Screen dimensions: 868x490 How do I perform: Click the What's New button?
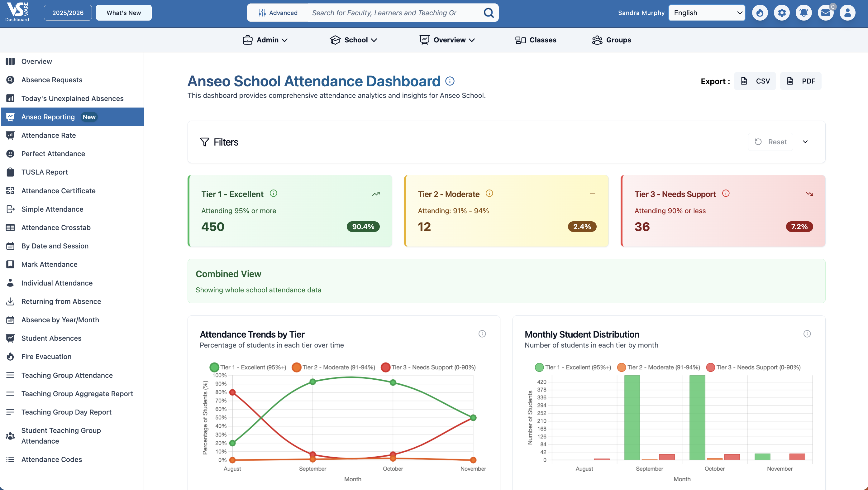click(124, 13)
